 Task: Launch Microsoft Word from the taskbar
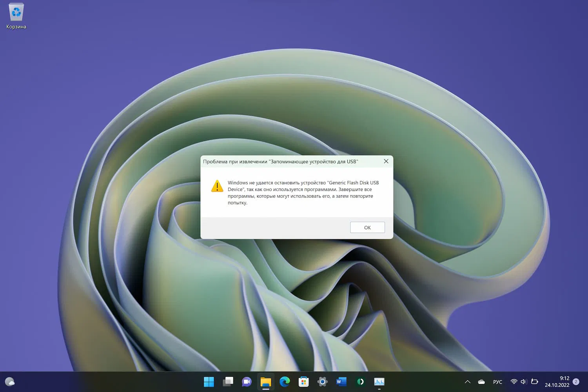[341, 381]
